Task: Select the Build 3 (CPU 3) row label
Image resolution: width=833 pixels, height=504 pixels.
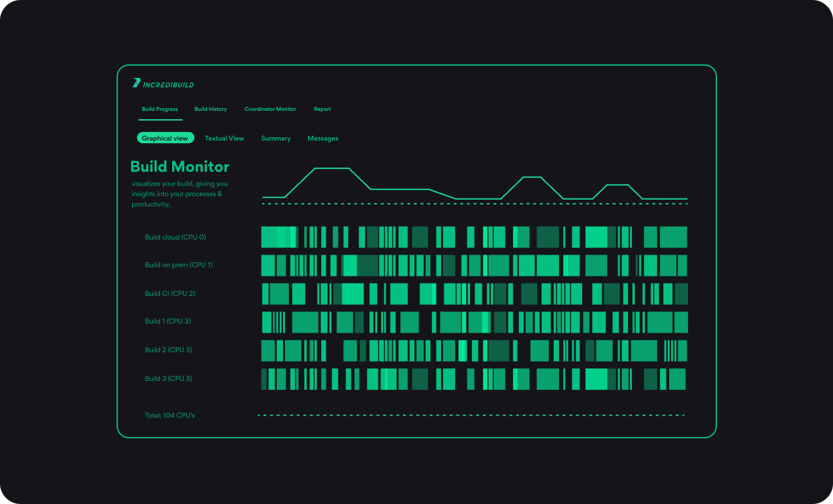Action: [168, 379]
